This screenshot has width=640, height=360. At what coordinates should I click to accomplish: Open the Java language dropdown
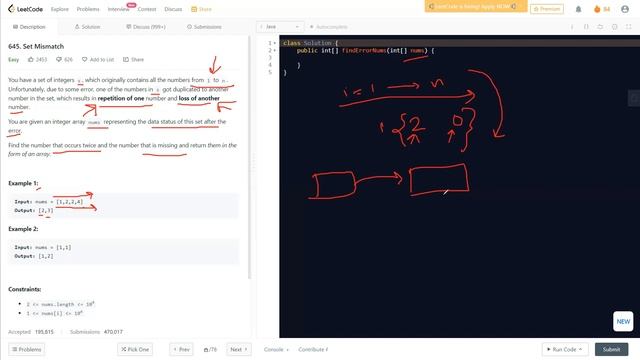click(280, 27)
